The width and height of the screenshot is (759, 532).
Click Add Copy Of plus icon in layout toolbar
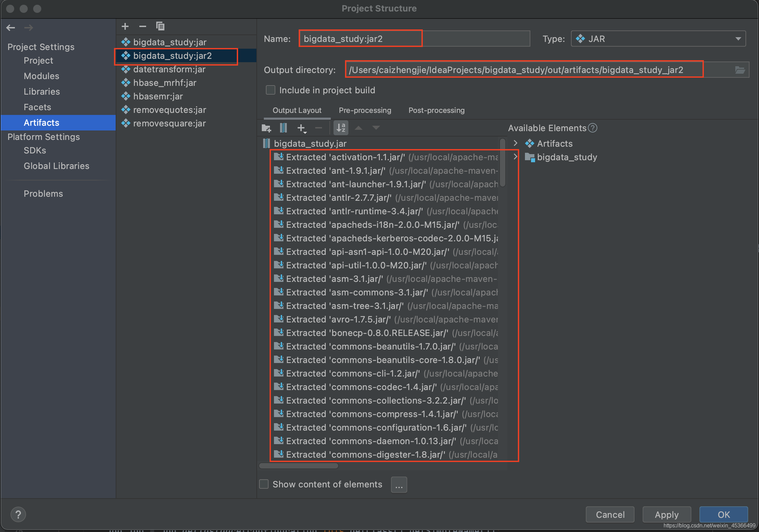tap(301, 128)
